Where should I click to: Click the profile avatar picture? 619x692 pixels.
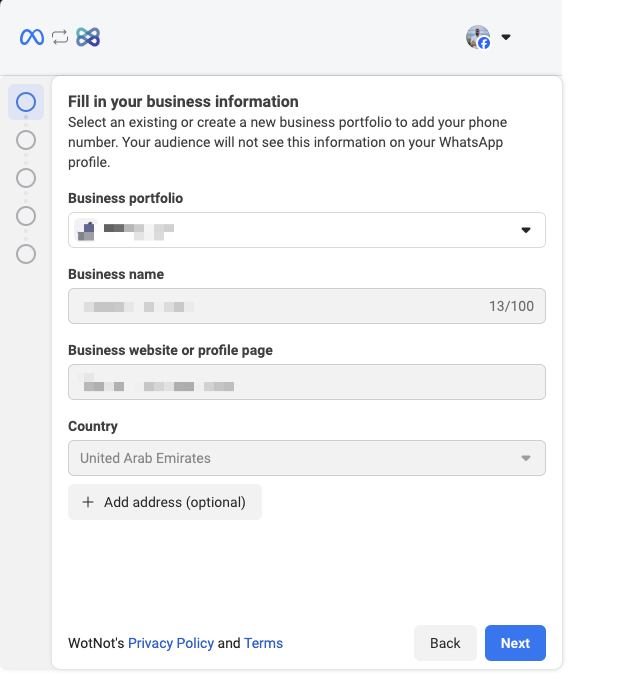pos(478,37)
